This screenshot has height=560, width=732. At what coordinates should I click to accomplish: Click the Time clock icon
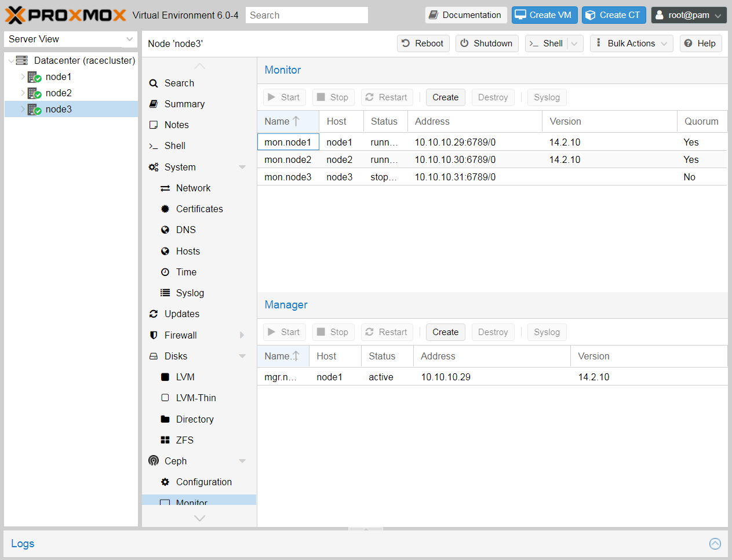(165, 272)
